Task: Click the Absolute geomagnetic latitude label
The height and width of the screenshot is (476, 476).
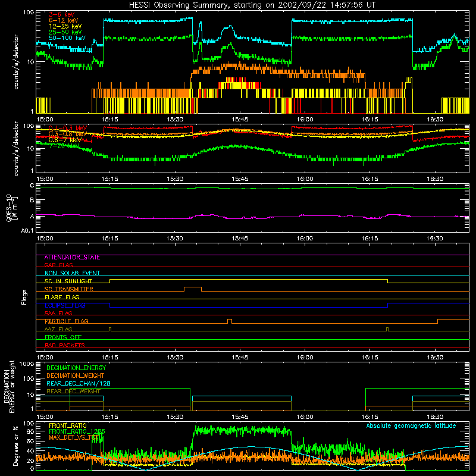Action: pyautogui.click(x=411, y=425)
